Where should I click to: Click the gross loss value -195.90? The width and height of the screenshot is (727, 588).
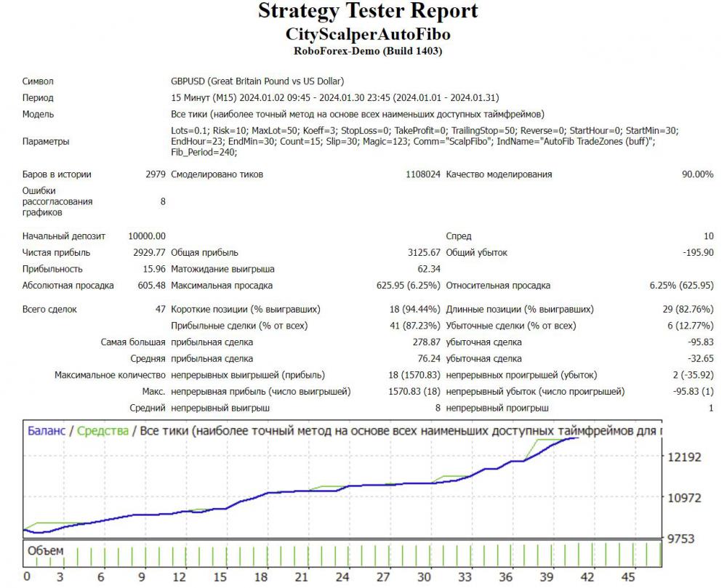[698, 253]
